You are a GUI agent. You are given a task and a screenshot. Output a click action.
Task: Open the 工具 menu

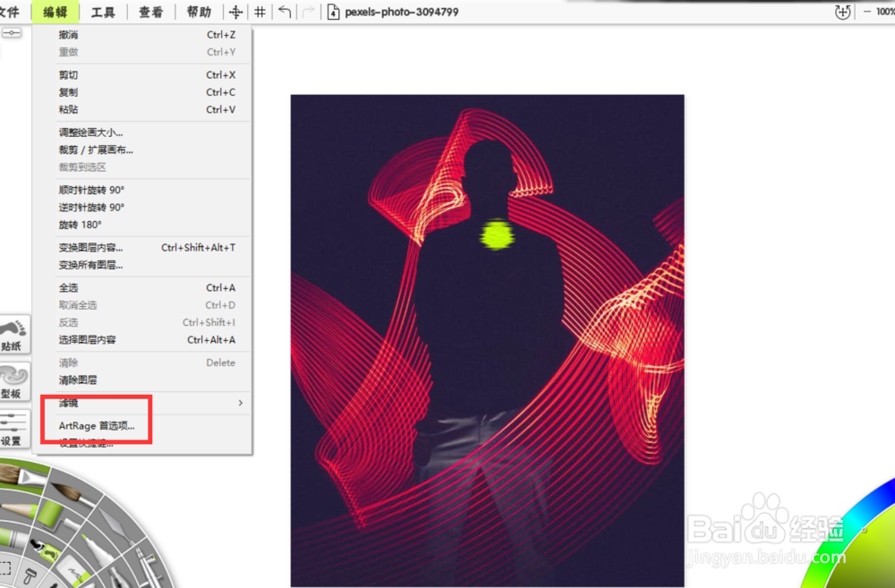click(103, 12)
